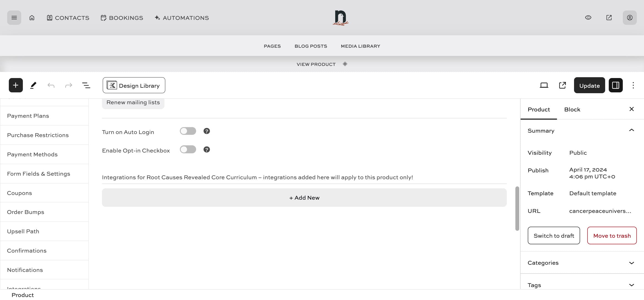644x300 pixels.
Task: Turn on the Auto Login toggle
Action: click(x=188, y=131)
